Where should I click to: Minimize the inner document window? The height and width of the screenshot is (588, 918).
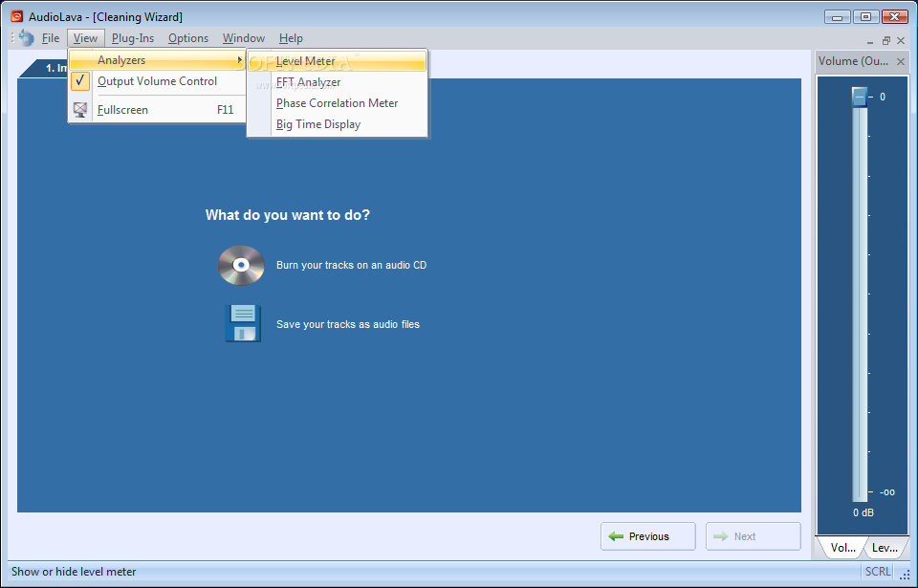coord(870,41)
